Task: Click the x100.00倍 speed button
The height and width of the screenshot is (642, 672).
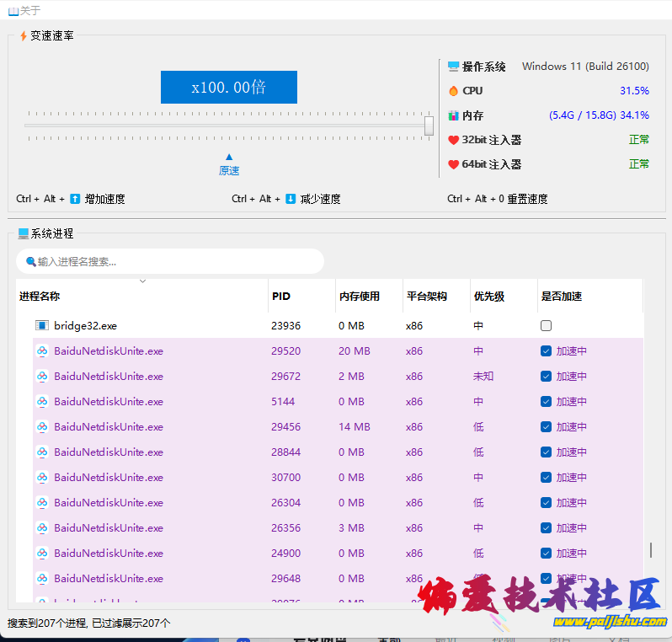Action: tap(229, 87)
